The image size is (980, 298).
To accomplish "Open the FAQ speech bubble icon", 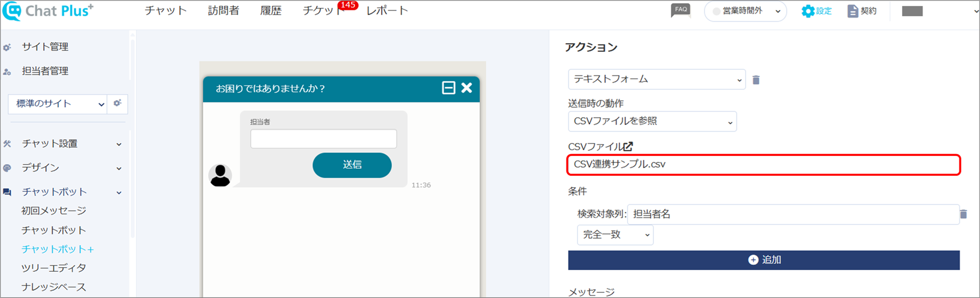I will [x=681, y=11].
